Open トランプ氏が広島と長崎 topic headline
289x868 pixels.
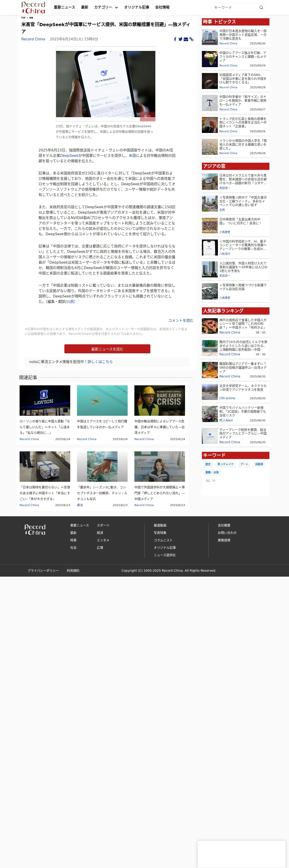tap(243, 122)
